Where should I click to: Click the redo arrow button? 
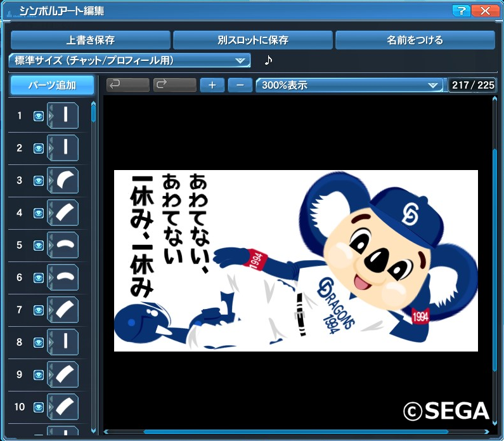(175, 85)
